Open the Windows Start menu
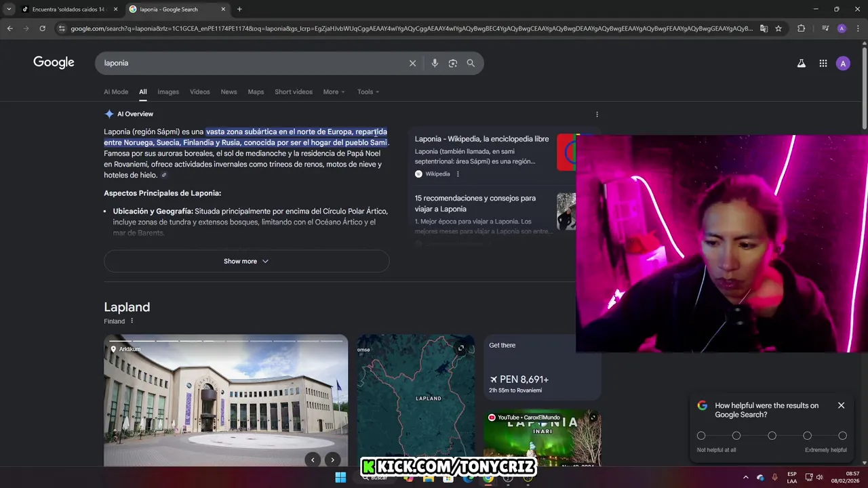The height and width of the screenshot is (488, 868). point(340,477)
